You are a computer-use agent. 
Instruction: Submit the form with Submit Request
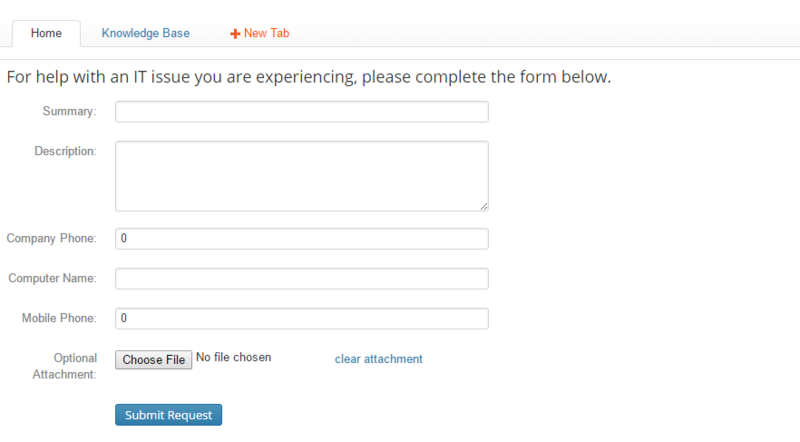[x=168, y=414]
